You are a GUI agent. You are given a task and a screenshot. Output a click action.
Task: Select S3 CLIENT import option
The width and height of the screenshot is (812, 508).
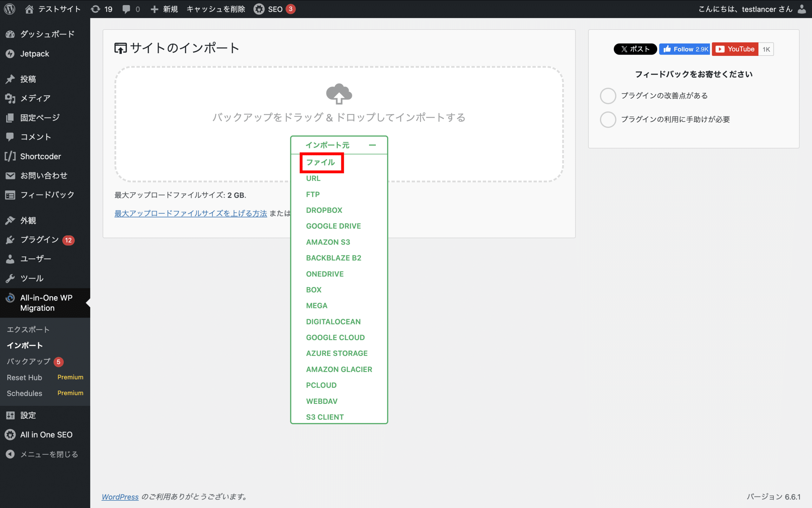click(325, 417)
